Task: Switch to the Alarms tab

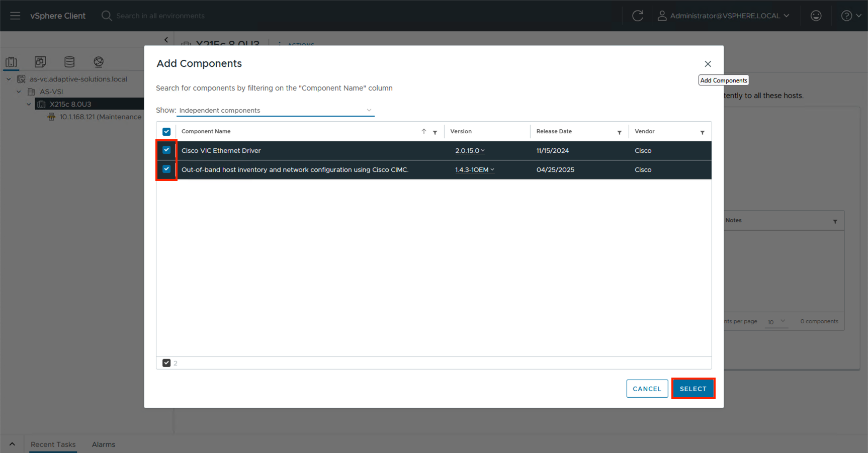Action: (103, 444)
